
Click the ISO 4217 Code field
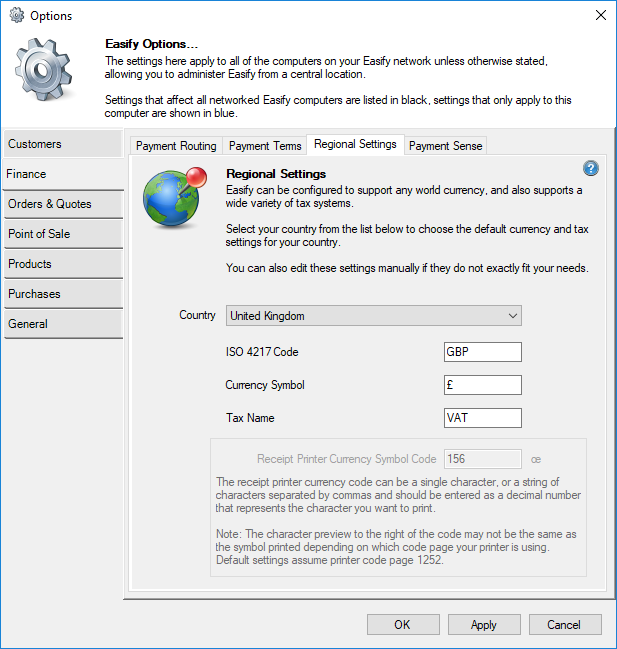coord(483,352)
